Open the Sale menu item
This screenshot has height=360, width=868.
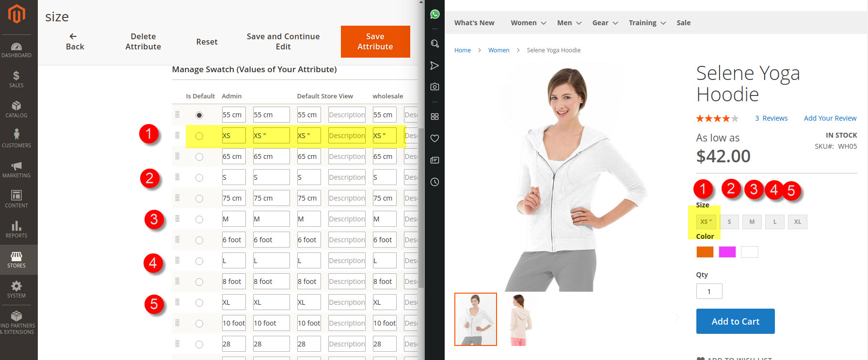coord(683,23)
